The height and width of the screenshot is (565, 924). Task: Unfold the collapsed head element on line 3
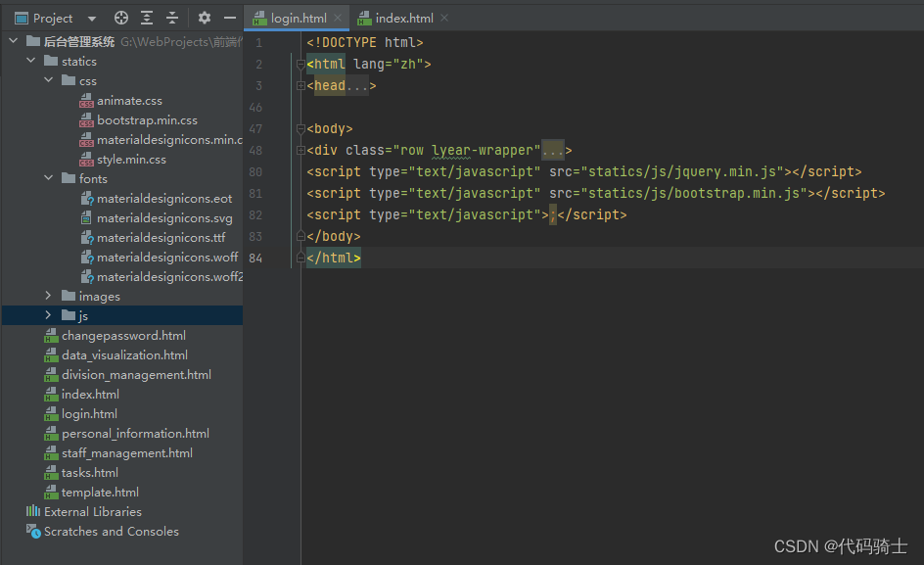300,85
